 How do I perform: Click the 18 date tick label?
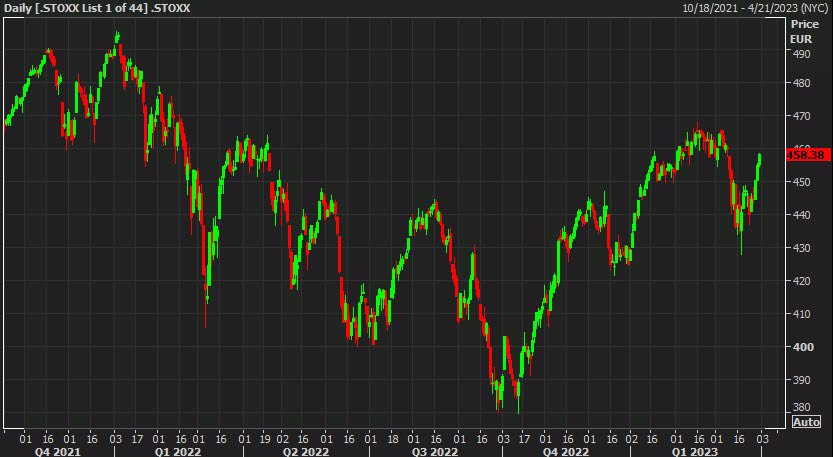[x=393, y=439]
